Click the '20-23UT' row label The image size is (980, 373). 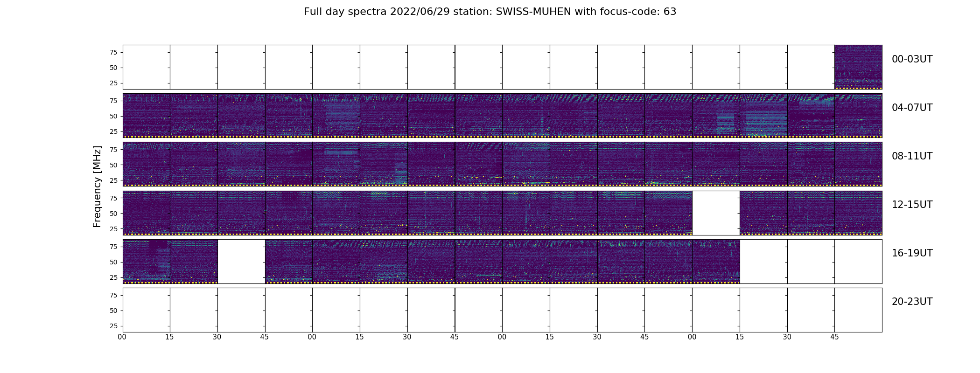coord(912,302)
